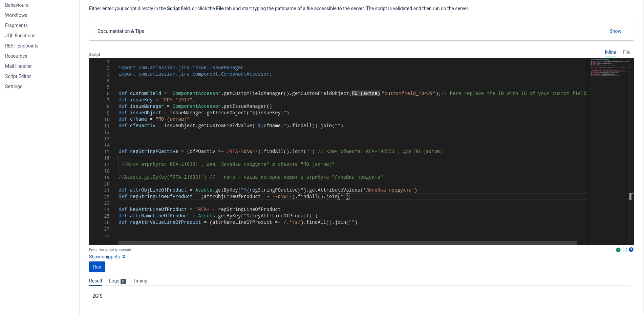
Task: Run the script
Action: (97, 267)
